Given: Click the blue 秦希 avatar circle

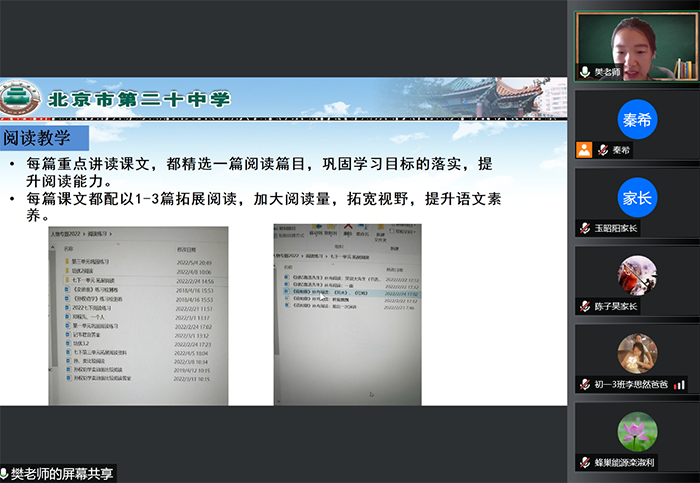Looking at the screenshot, I should pos(637,119).
